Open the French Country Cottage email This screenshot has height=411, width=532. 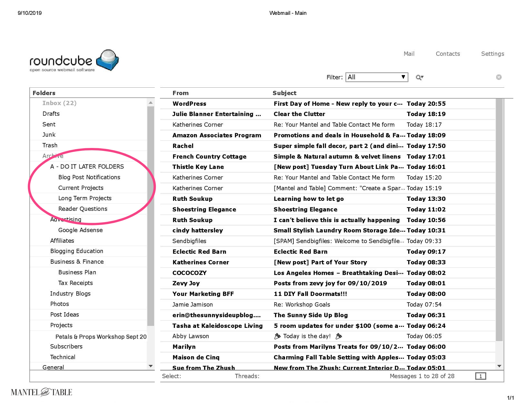[328, 157]
